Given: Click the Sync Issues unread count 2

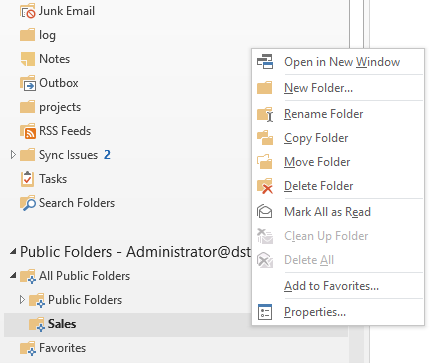Looking at the screenshot, I should pos(107,155).
